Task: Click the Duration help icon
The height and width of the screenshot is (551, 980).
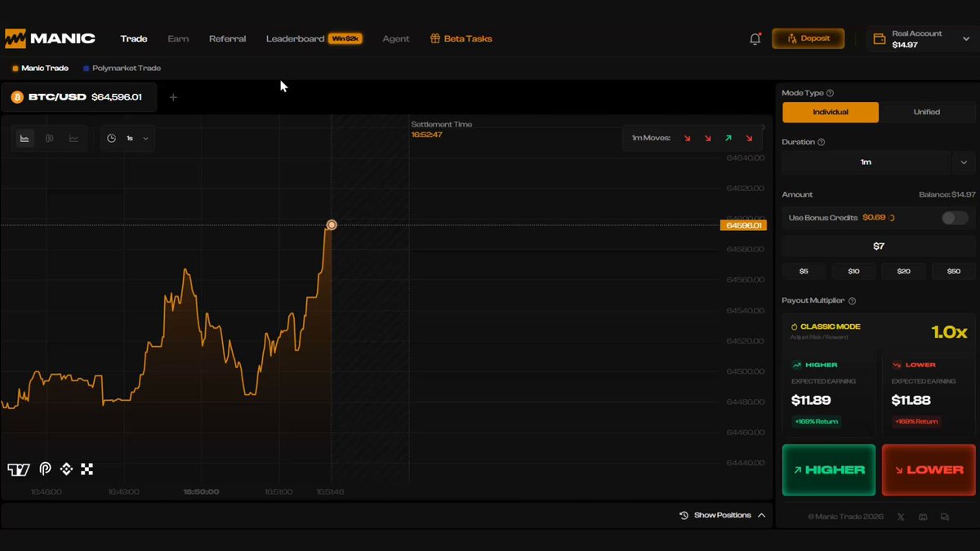Action: pos(821,142)
